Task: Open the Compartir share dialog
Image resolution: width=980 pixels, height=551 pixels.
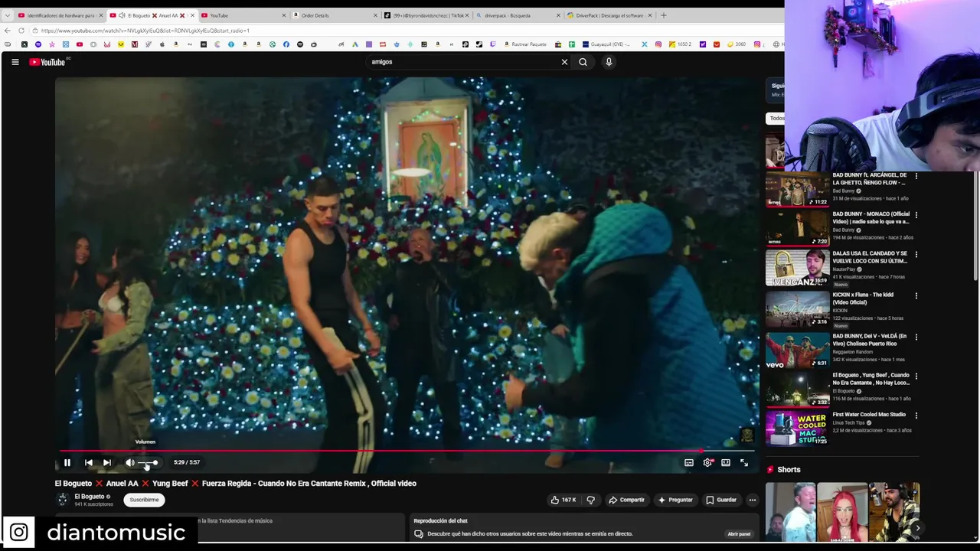Action: (626, 500)
